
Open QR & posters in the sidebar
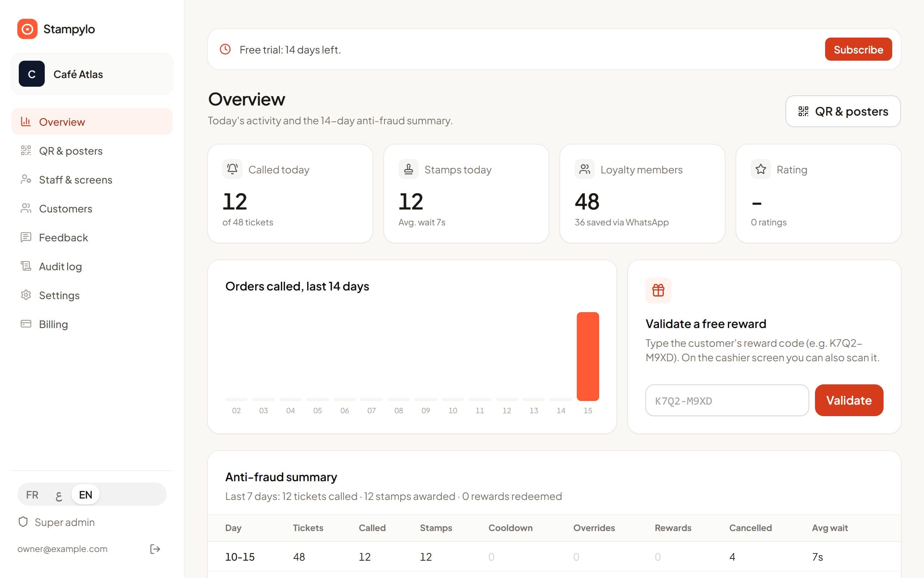pyautogui.click(x=92, y=151)
